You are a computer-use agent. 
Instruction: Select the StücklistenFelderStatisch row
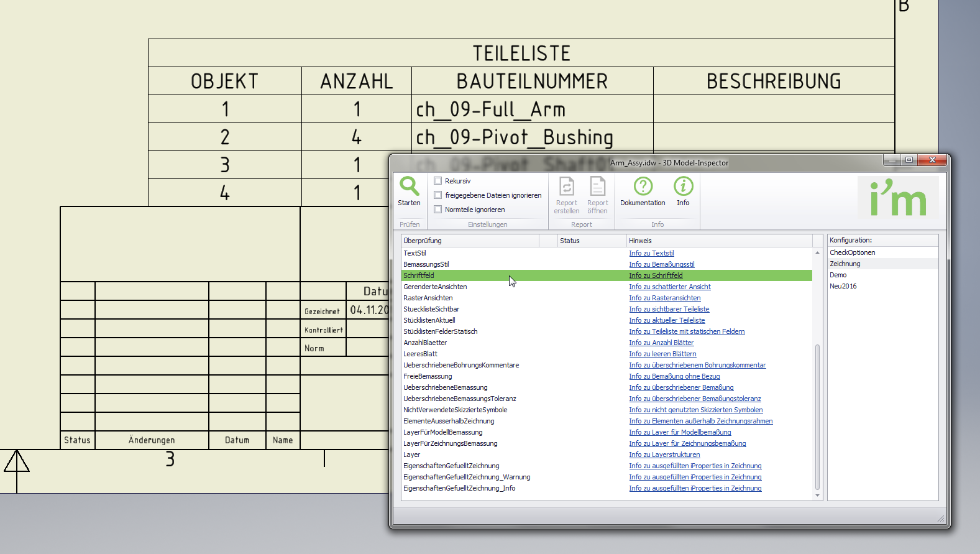pyautogui.click(x=607, y=331)
